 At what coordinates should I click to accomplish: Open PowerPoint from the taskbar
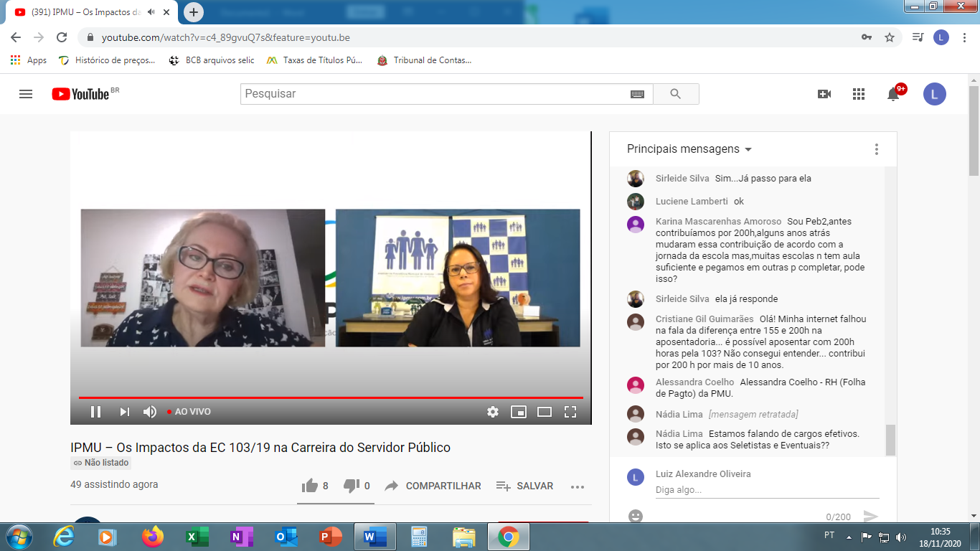tap(331, 537)
